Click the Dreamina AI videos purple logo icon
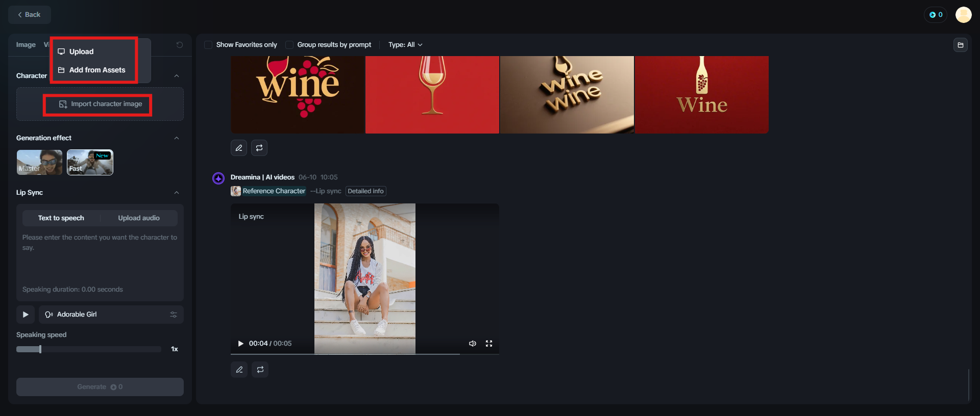 pyautogui.click(x=218, y=178)
